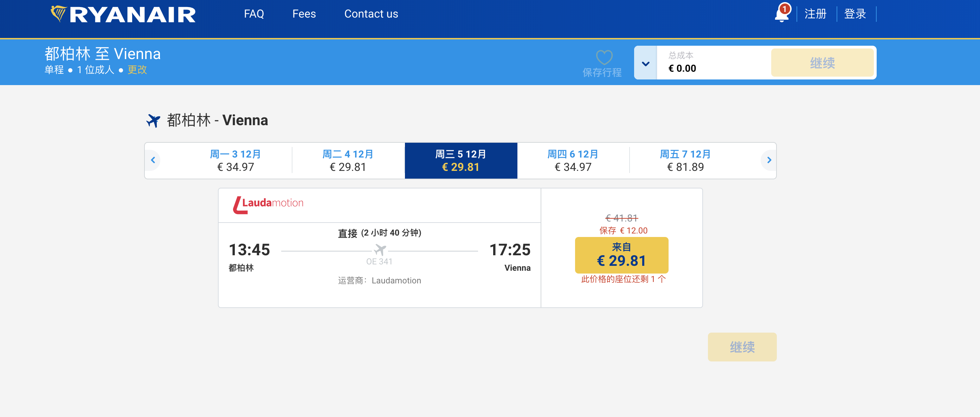
Task: Click the departure time 13:45
Action: point(249,250)
